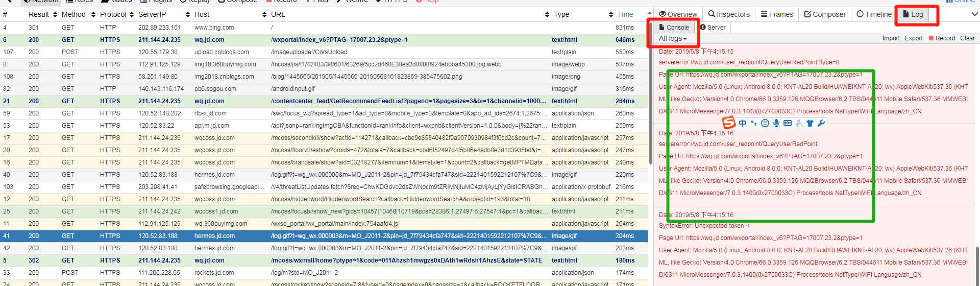This screenshot has height=286, width=980.
Task: Open the Overview tab
Action: [678, 14]
